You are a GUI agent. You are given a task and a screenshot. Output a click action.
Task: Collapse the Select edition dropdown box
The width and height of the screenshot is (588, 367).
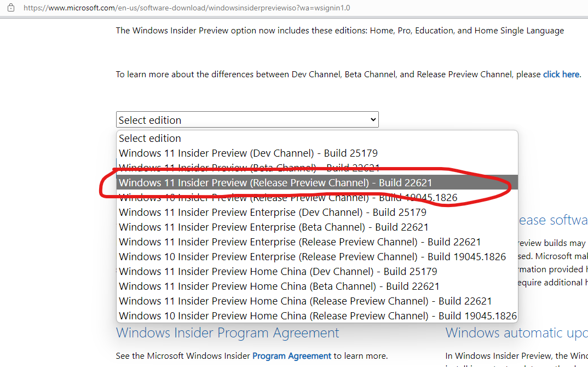(247, 120)
